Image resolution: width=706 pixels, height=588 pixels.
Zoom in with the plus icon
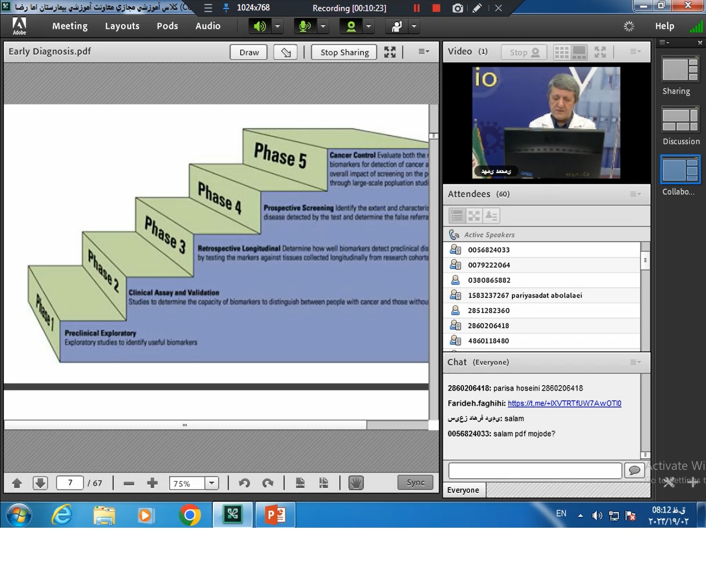(152, 483)
